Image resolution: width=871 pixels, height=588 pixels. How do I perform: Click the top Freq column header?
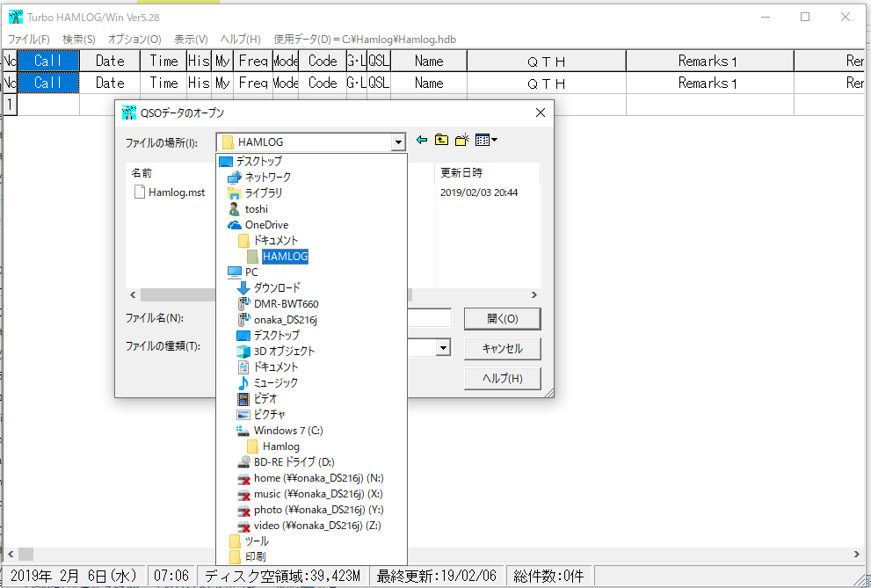coord(253,61)
